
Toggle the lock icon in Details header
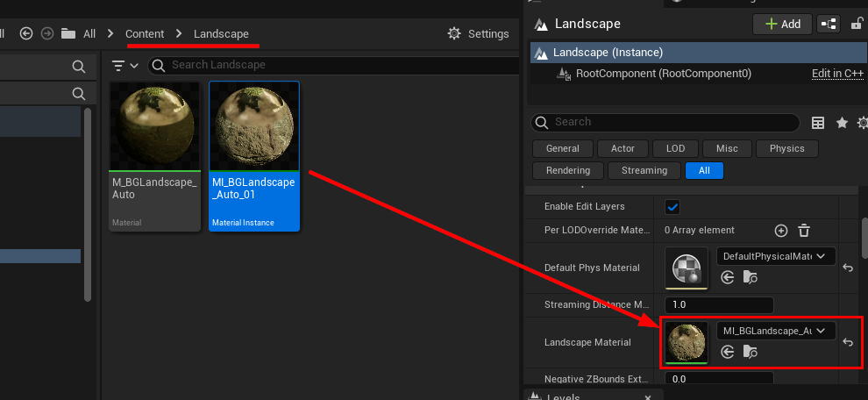tap(857, 24)
